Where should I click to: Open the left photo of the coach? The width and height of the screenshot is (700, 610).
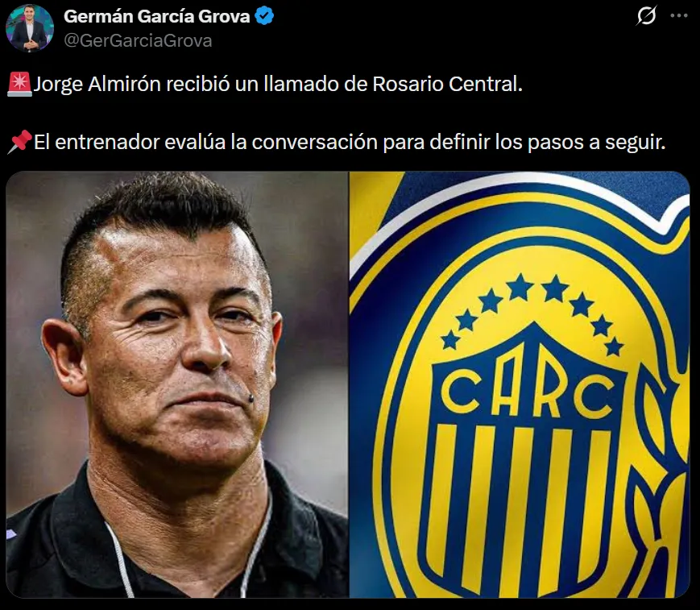pos(177,384)
